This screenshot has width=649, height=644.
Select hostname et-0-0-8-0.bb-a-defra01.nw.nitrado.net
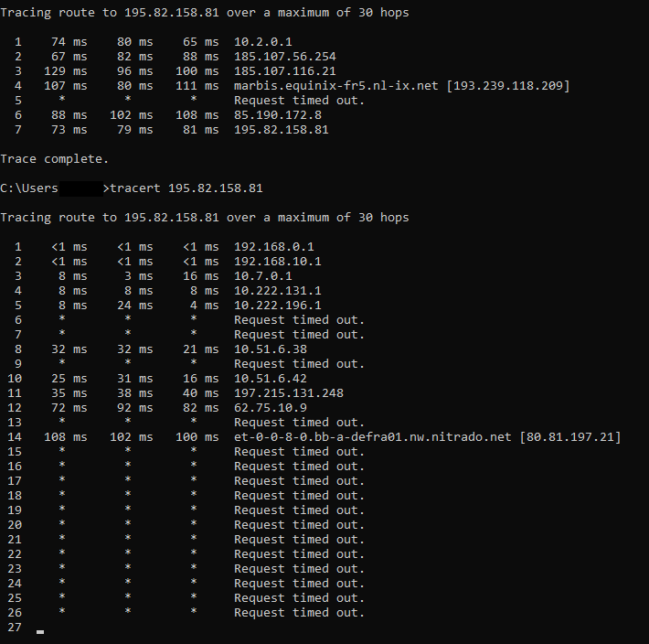(373, 437)
